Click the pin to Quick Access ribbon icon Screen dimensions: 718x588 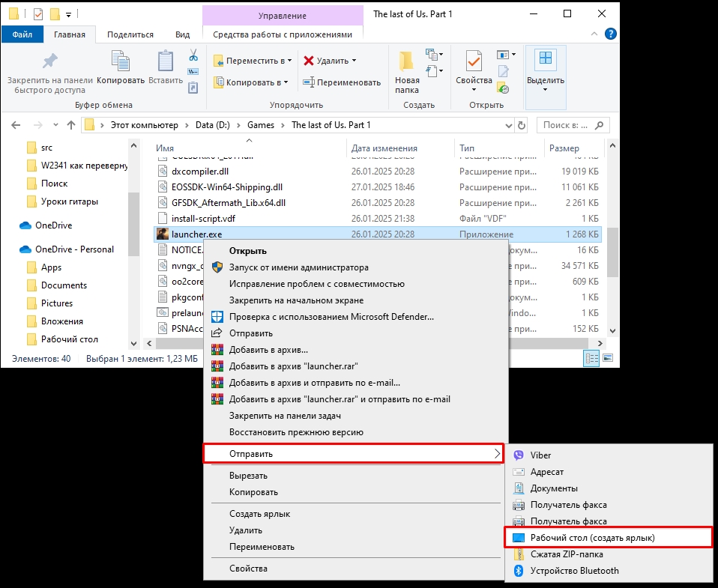point(50,61)
